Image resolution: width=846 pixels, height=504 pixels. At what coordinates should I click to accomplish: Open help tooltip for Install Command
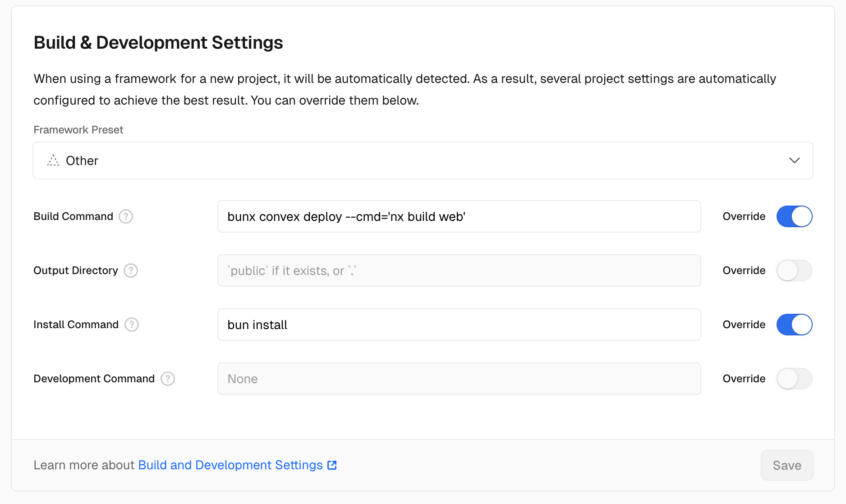click(132, 325)
